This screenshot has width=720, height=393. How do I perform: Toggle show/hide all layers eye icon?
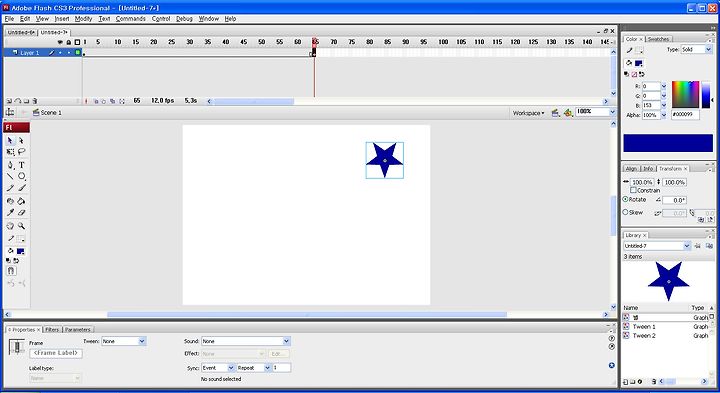60,42
